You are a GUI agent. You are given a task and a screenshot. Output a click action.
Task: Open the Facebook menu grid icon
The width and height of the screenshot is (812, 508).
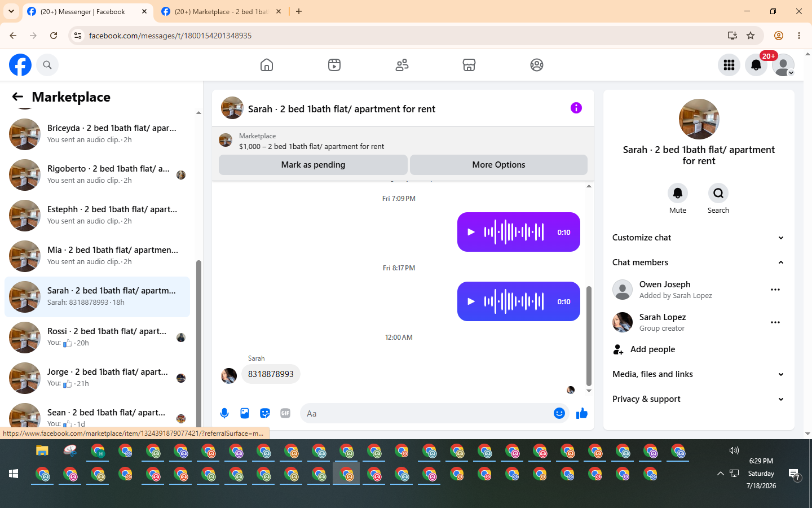tap(729, 65)
